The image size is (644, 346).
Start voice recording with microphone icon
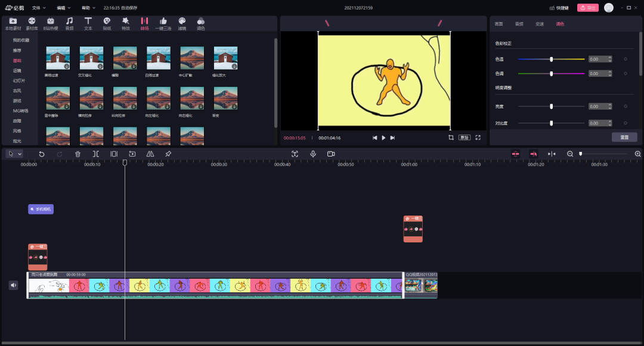coord(312,154)
